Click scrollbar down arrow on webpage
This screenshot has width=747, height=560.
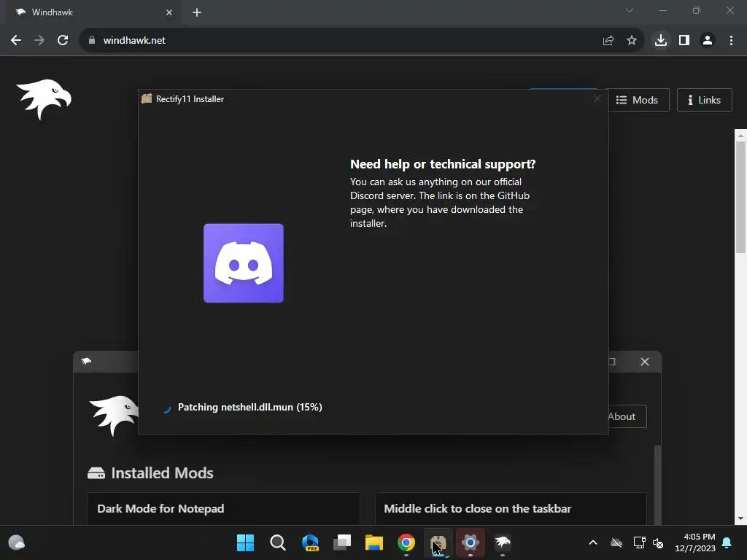(x=740, y=518)
